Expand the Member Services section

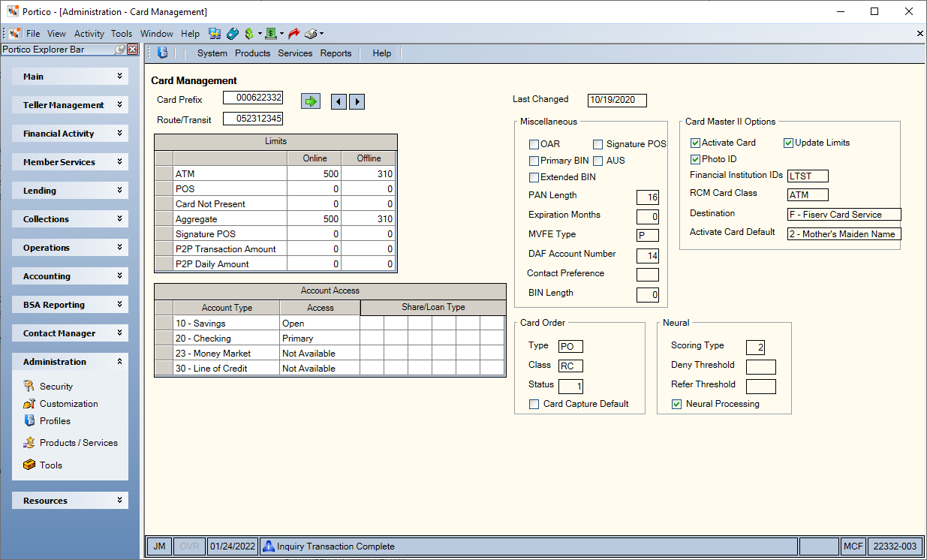[x=70, y=162]
